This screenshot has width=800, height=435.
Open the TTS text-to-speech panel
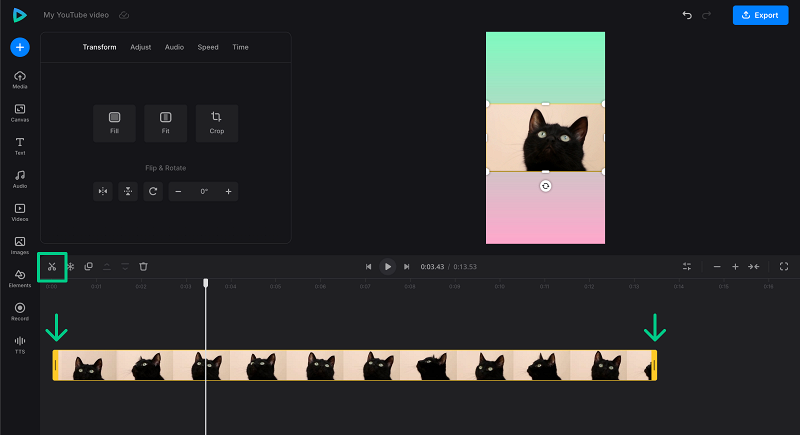pos(20,344)
